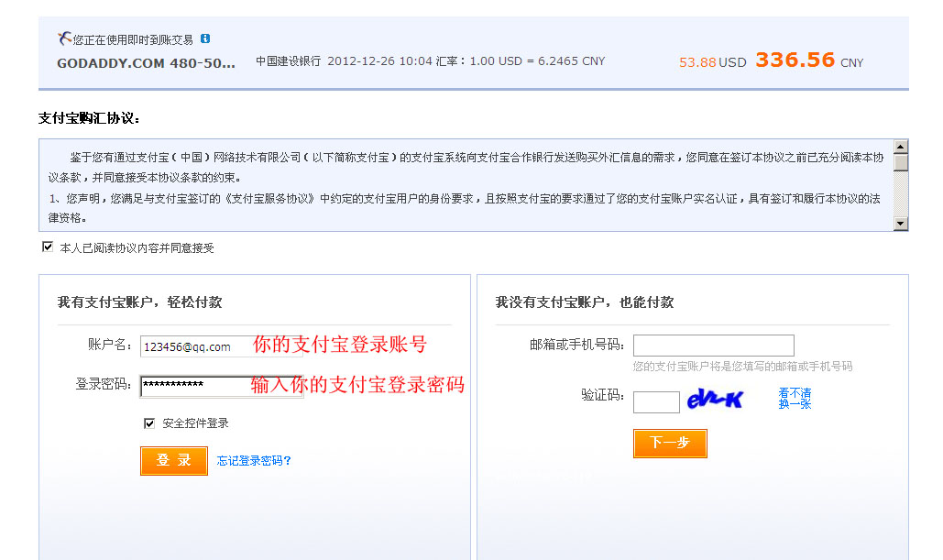The width and height of the screenshot is (943, 560).
Task: Click the agreement scrollbar thumb
Action: [x=900, y=163]
